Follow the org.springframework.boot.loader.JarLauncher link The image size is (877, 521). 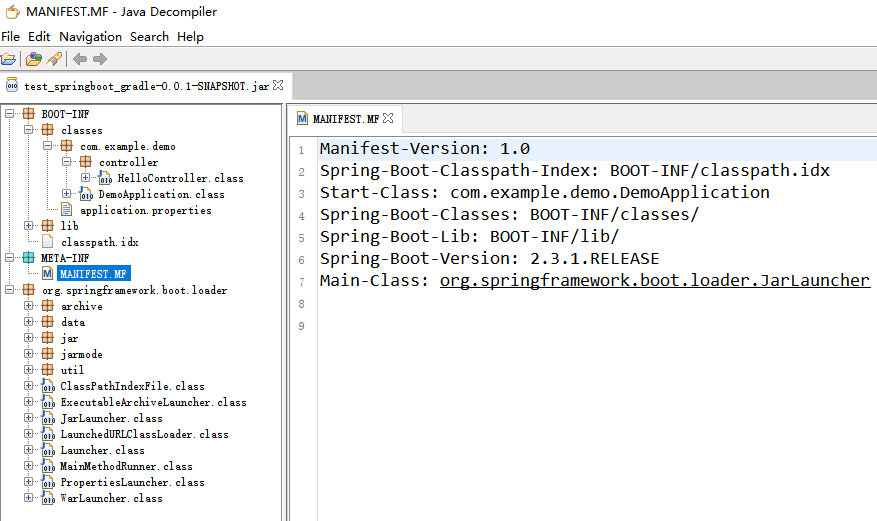click(655, 280)
